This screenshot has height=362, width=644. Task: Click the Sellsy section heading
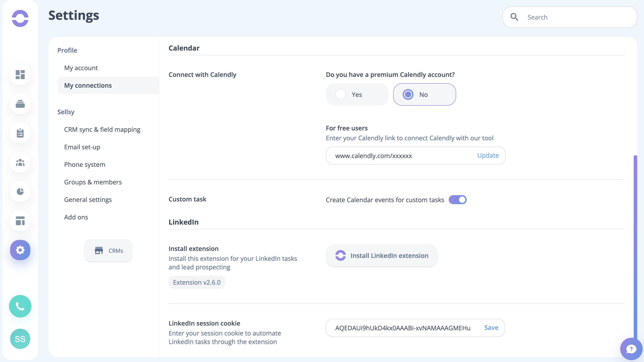tap(66, 112)
